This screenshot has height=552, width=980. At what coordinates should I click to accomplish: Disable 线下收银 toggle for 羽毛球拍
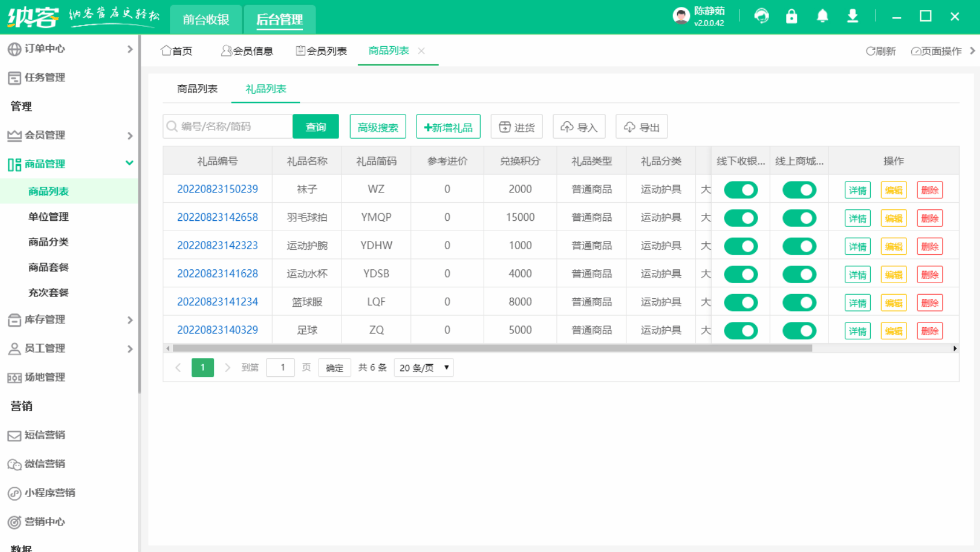tap(741, 218)
